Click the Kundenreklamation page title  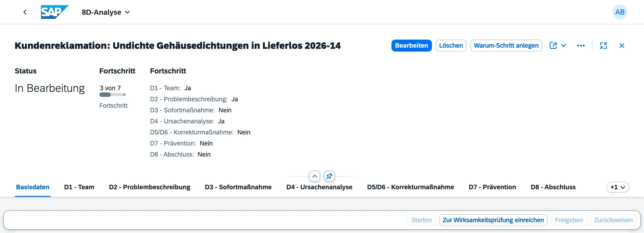coord(178,46)
